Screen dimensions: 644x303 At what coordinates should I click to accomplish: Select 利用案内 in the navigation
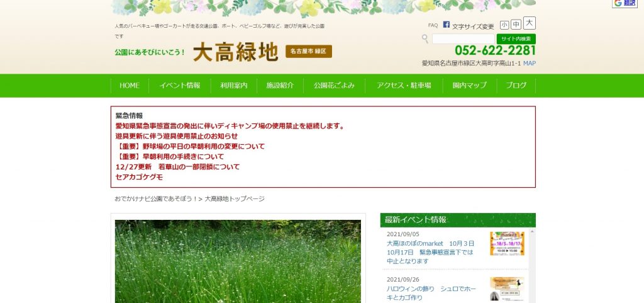pyautogui.click(x=233, y=86)
